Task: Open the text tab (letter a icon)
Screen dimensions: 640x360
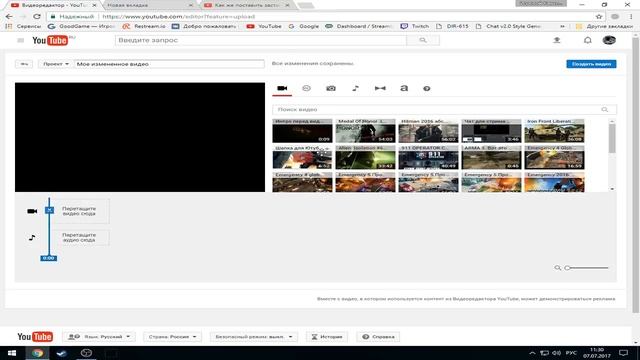Action: (x=404, y=88)
